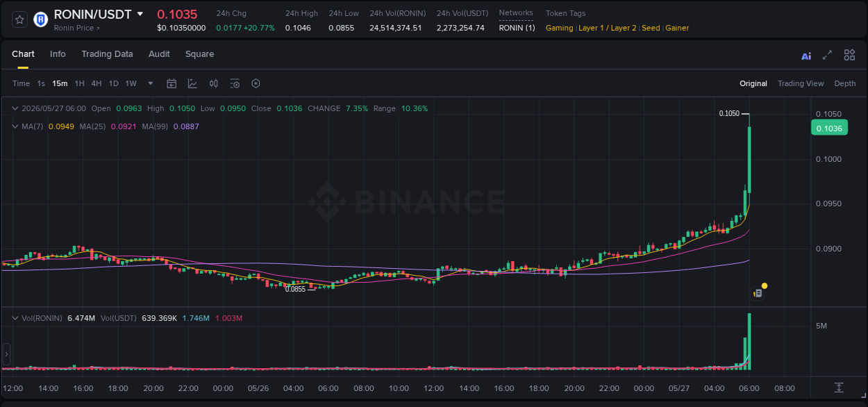Image resolution: width=868 pixels, height=407 pixels.
Task: Open the technical indicators line chart icon
Action: 192,83
